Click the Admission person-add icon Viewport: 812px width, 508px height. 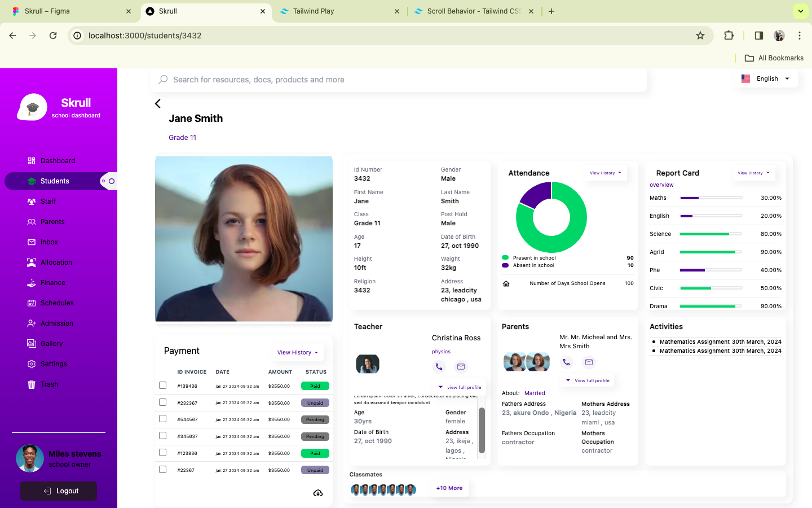tap(32, 323)
